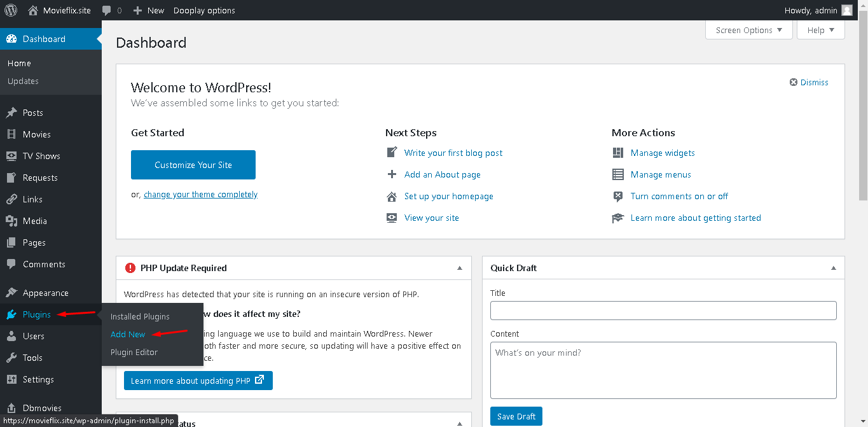Click the Settings sidebar icon
The width and height of the screenshot is (868, 427).
[11, 379]
